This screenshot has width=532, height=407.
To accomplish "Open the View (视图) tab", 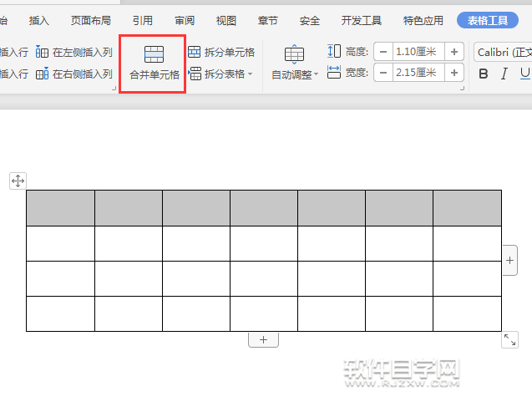I will click(x=226, y=21).
